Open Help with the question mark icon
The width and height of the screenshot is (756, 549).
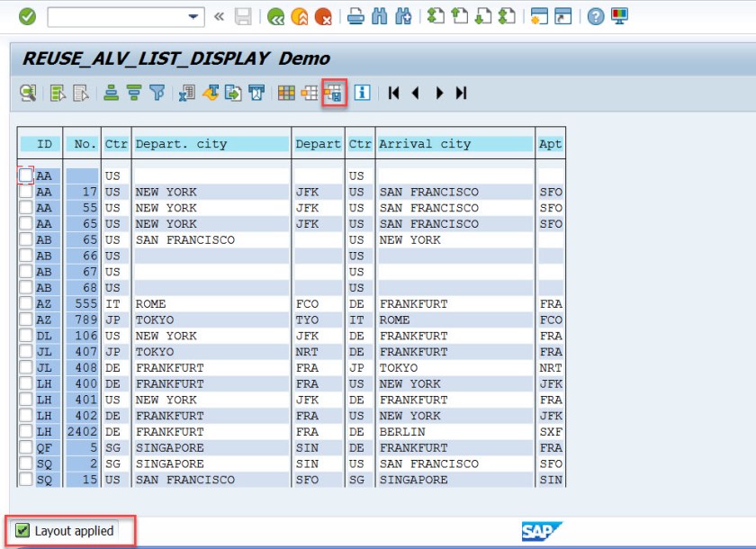pyautogui.click(x=595, y=17)
